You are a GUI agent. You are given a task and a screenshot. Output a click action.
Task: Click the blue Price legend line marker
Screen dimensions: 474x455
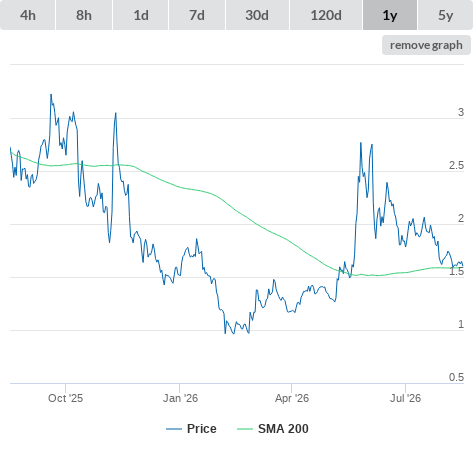174,429
